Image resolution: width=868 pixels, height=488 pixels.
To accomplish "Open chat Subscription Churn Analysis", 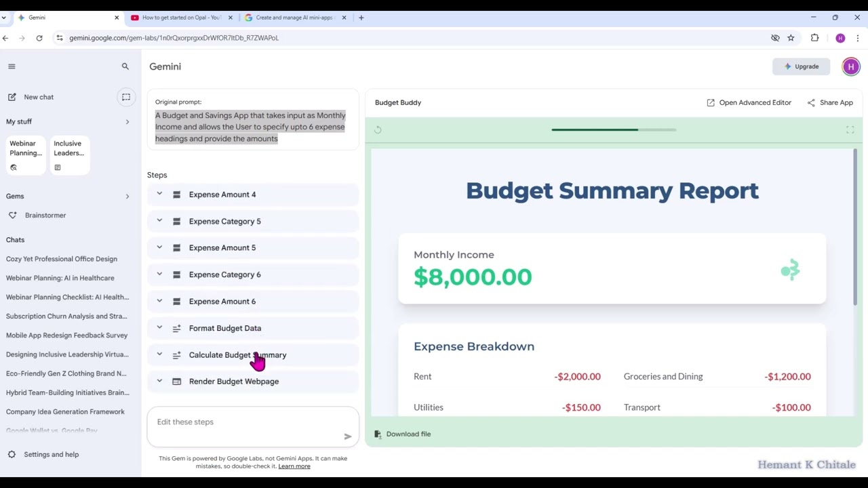I will click(x=66, y=317).
